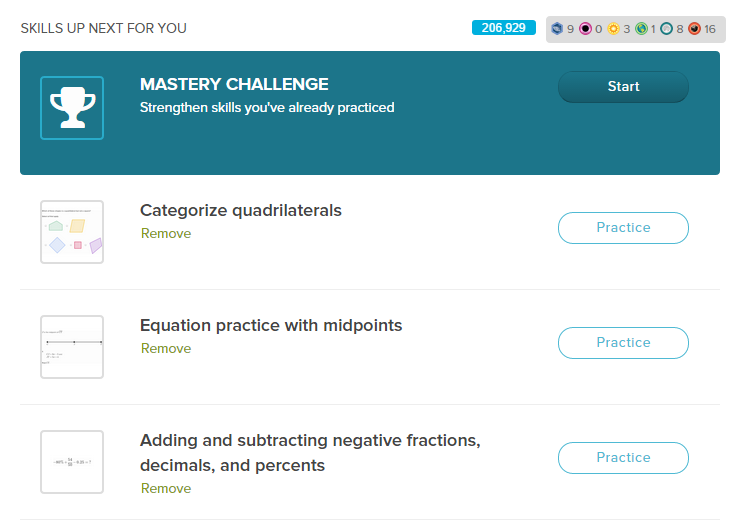Remove the negative fractions, decimals, percents skill
The width and height of the screenshot is (740, 525).
166,488
